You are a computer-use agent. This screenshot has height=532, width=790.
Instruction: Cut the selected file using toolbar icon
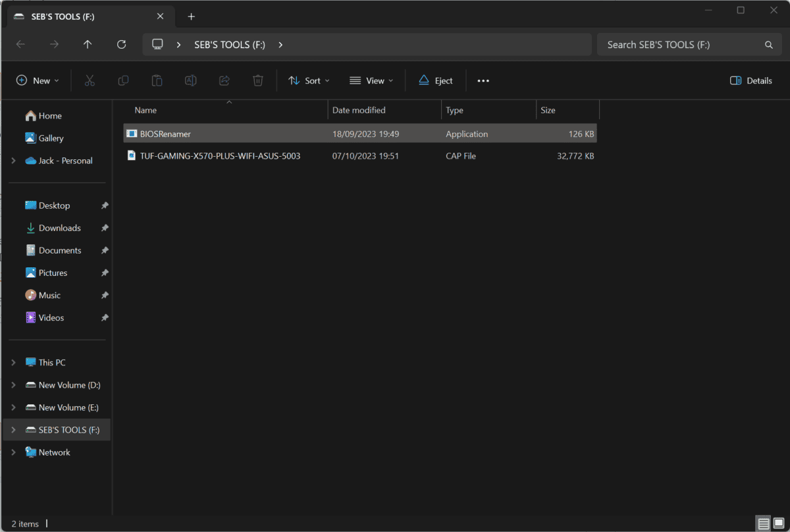tap(90, 80)
